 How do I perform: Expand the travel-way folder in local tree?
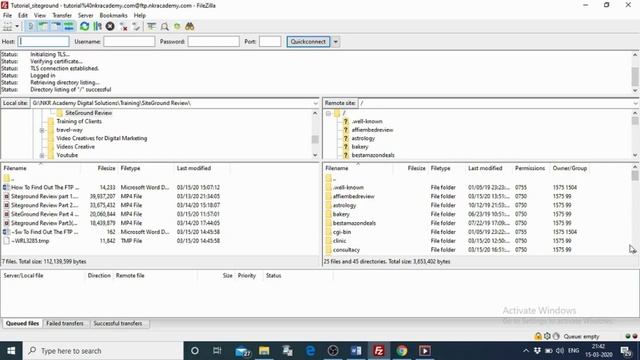(x=42, y=130)
